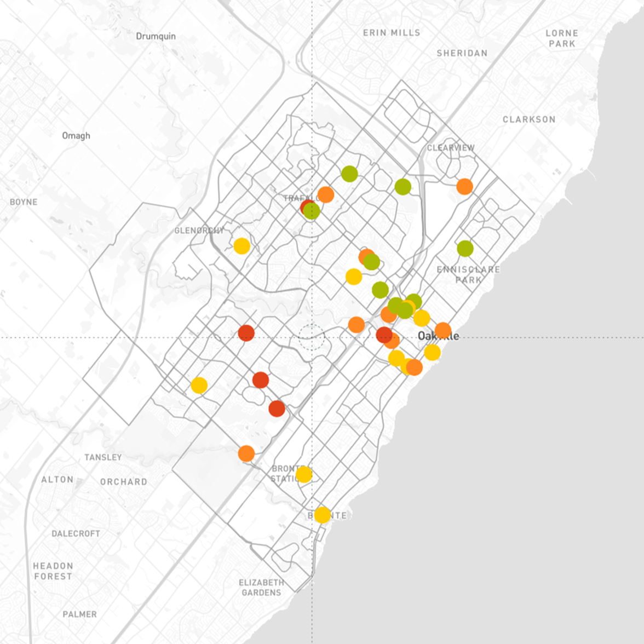Click the yellow marker beside Glenorchy label

pos(242,246)
